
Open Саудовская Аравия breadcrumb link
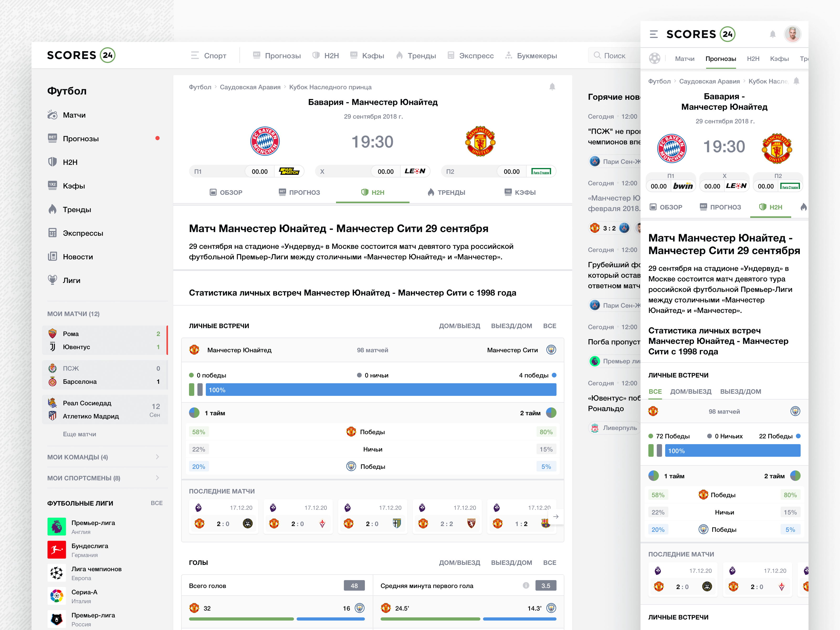(250, 87)
